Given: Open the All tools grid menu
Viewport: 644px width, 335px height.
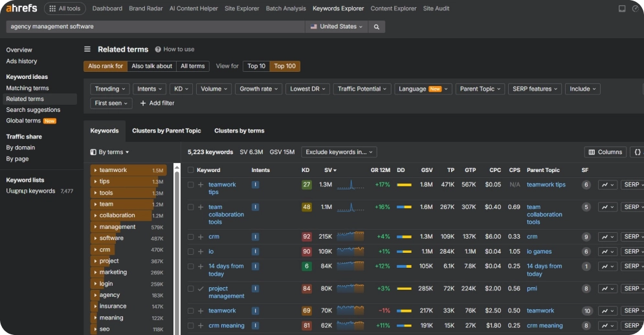Looking at the screenshot, I should tap(65, 8).
